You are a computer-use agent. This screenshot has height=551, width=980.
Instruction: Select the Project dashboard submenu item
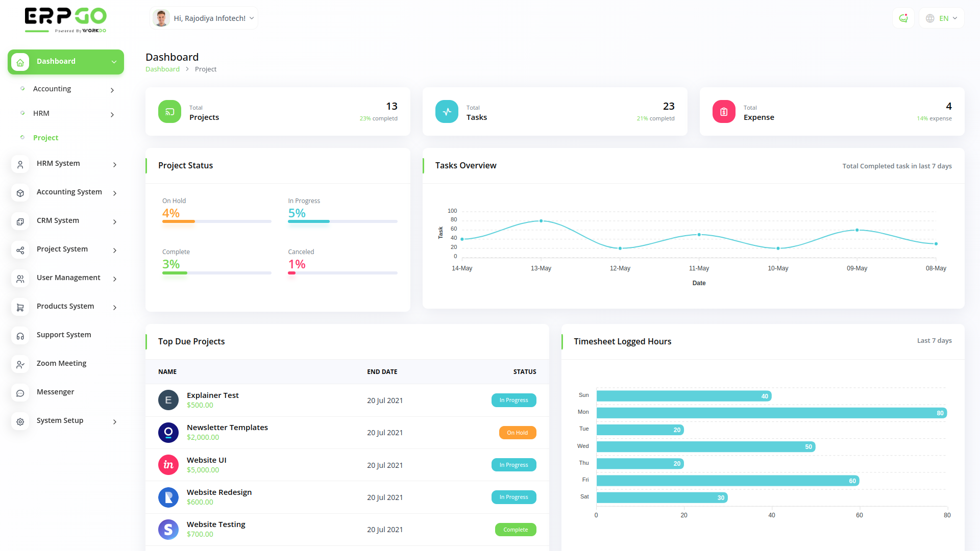[x=45, y=138]
